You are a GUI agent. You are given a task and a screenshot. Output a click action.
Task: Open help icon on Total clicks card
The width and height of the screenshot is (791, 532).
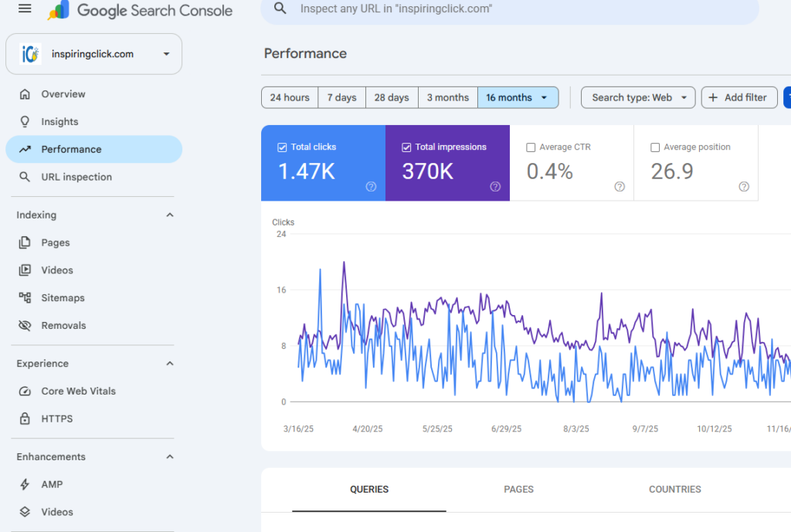[371, 187]
